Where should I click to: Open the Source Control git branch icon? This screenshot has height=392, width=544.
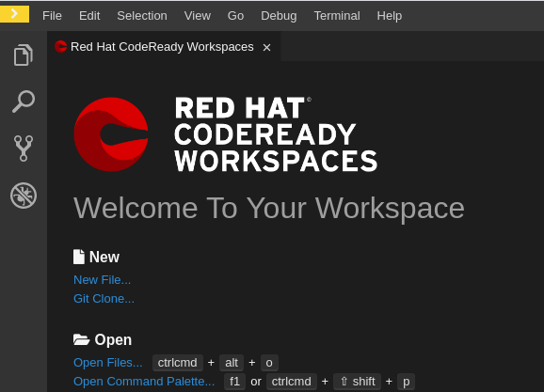pyautogui.click(x=24, y=149)
